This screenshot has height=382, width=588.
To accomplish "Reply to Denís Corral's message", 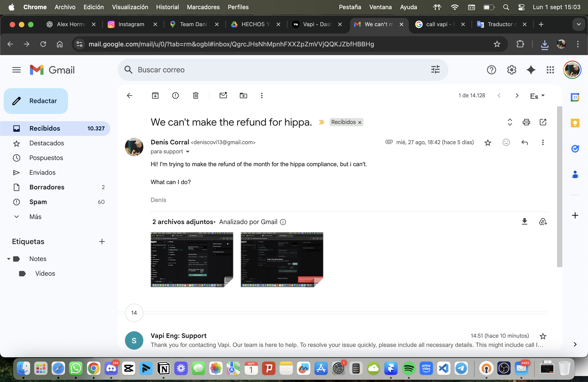I will pyautogui.click(x=525, y=143).
